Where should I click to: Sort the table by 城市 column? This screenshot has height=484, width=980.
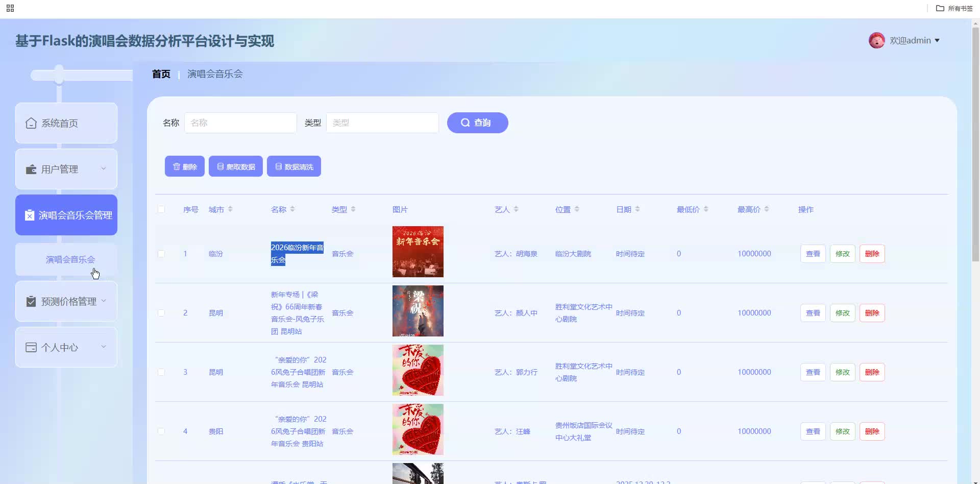(x=230, y=209)
